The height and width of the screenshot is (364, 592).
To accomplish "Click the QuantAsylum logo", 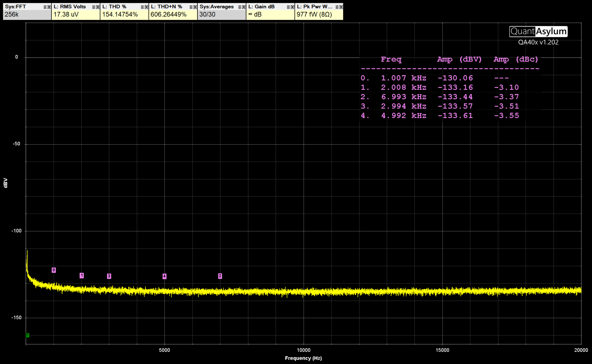I will point(538,31).
